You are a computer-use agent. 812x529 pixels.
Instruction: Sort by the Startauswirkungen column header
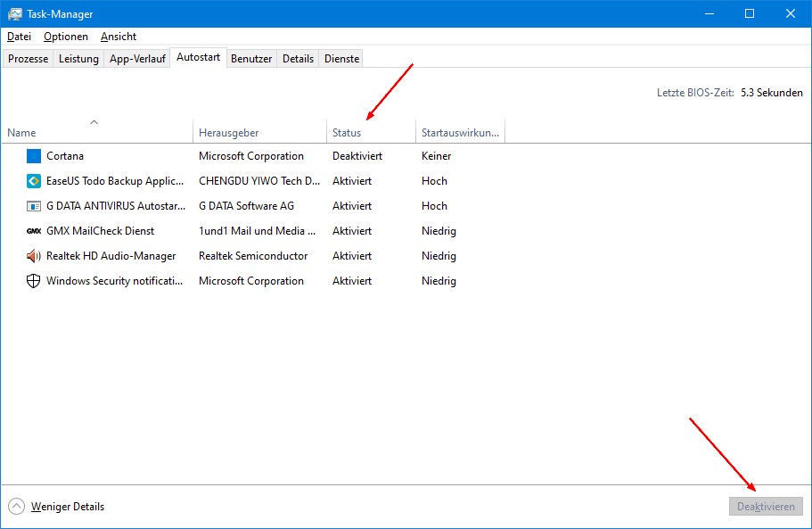tap(460, 132)
